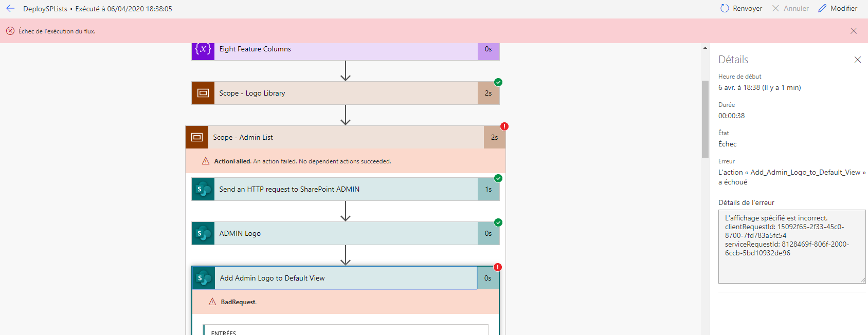
Task: Collapse Add Admin Logo to Default View
Action: coord(346,278)
